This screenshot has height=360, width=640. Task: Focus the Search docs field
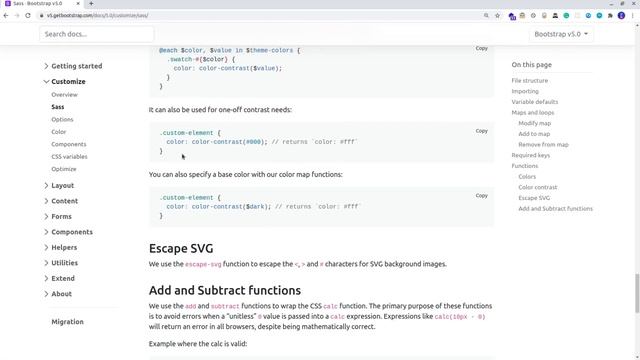pos(97,34)
